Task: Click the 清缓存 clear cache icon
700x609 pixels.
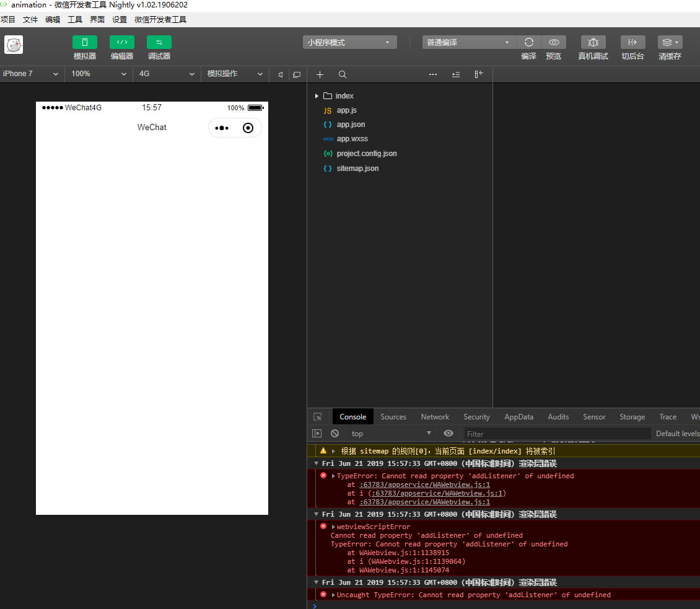Action: tap(670, 42)
